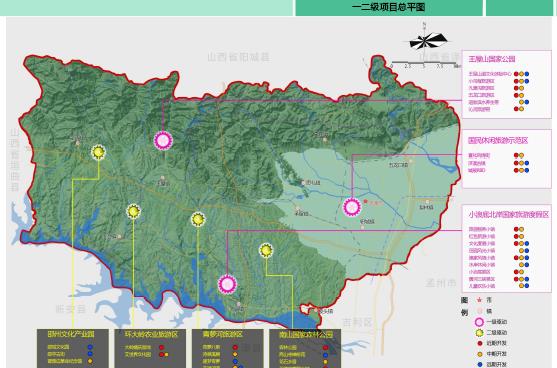557x368 pixels.
Task: Click the 环大峪农业旅游区 panel title
Action: point(151,334)
